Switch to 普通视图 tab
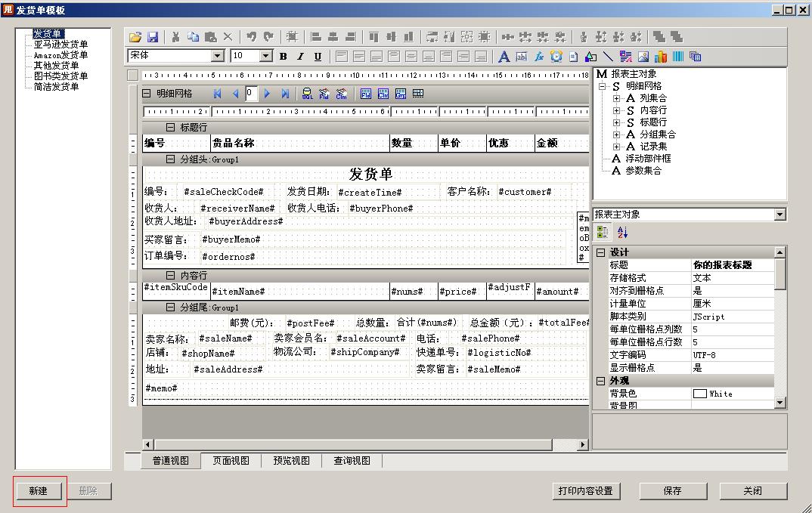This screenshot has height=513, width=812. coord(170,461)
